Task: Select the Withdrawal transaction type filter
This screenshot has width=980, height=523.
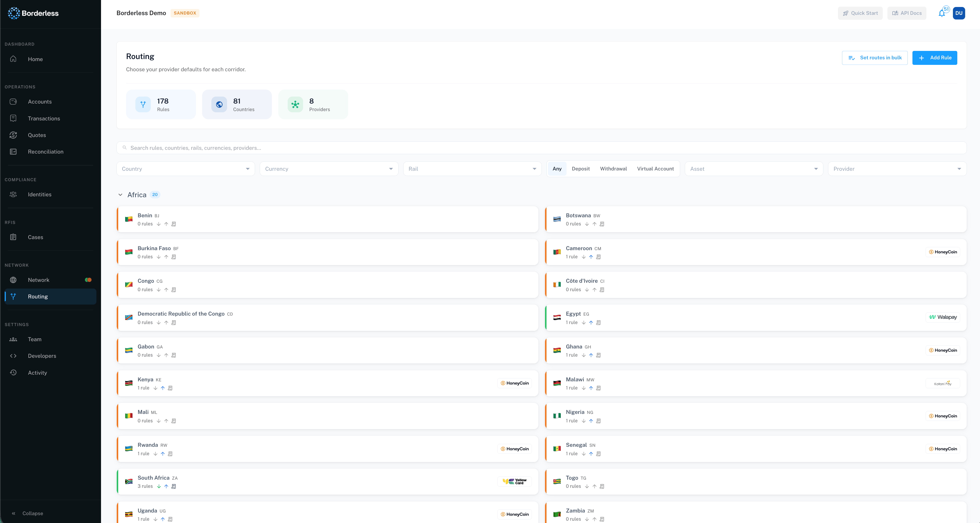Action: 613,169
